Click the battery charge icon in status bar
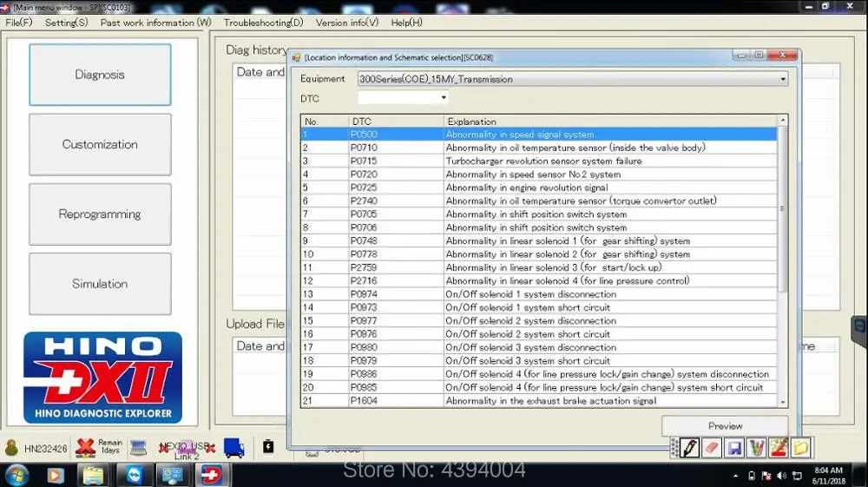The width and height of the screenshot is (868, 487). coord(268,446)
